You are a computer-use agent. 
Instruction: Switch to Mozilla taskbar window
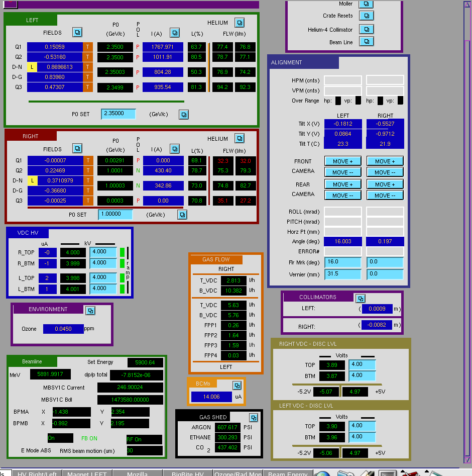(x=138, y=473)
